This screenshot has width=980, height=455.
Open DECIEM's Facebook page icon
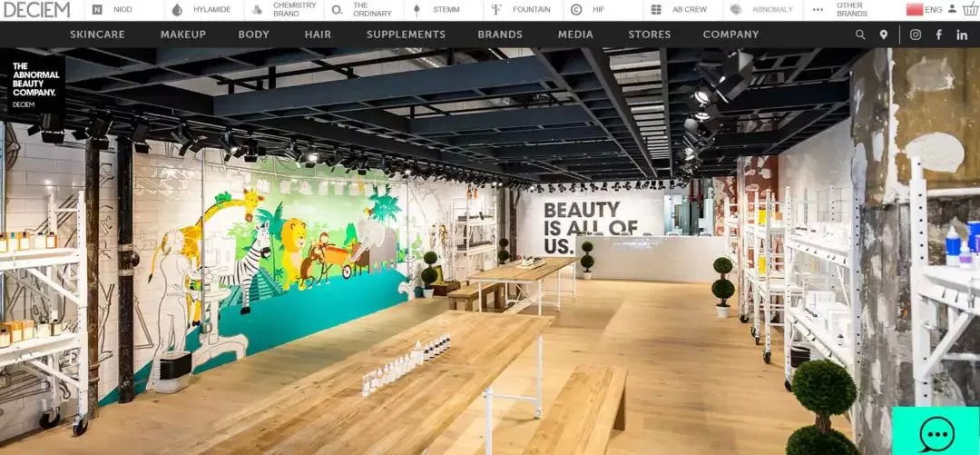[x=939, y=35]
